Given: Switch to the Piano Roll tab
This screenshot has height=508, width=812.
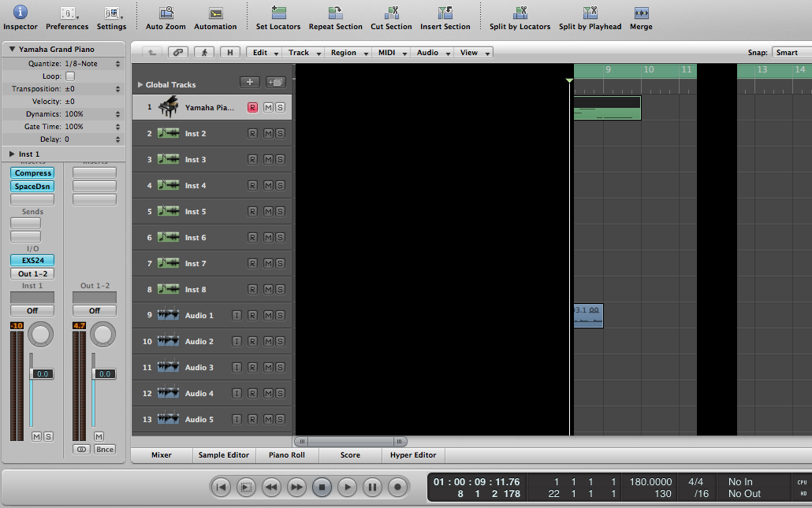Looking at the screenshot, I should point(288,455).
